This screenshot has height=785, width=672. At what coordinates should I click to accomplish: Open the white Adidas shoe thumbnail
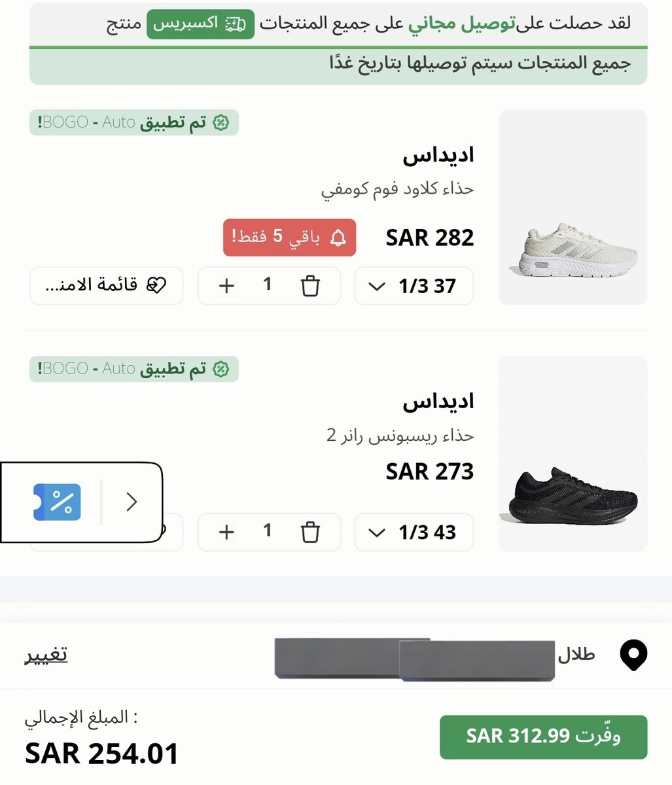coord(573,207)
